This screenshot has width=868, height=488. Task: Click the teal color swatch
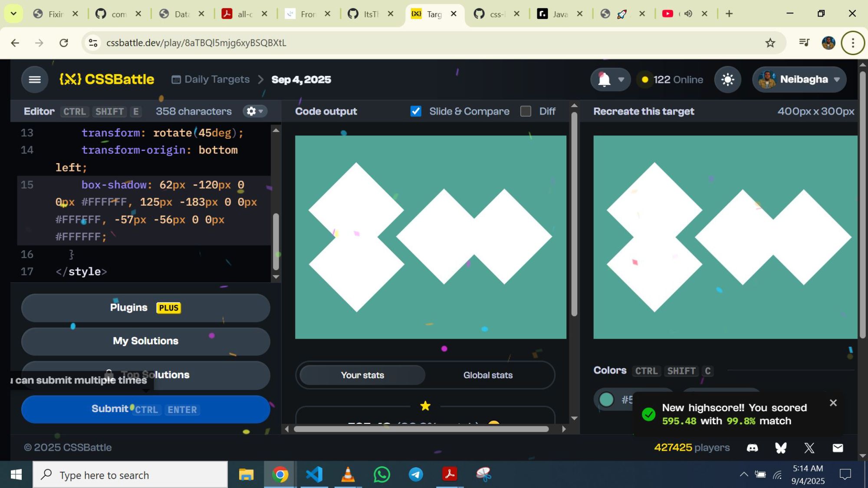[x=606, y=400]
